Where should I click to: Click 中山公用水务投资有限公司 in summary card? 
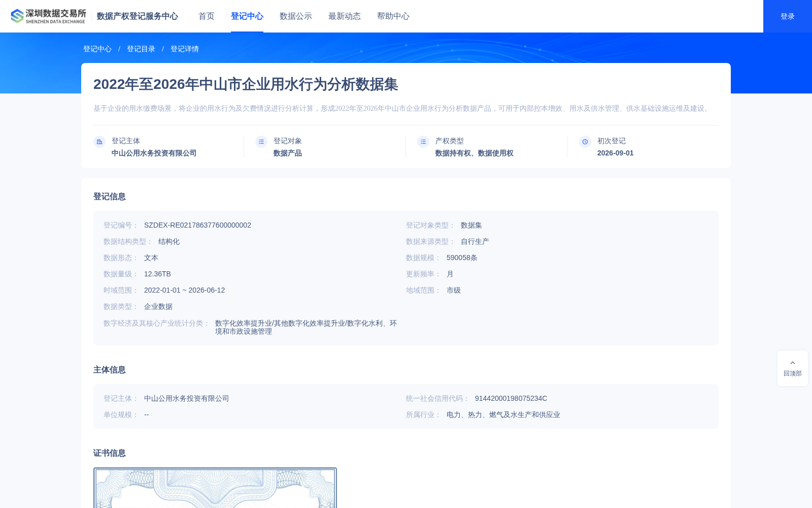tap(154, 153)
